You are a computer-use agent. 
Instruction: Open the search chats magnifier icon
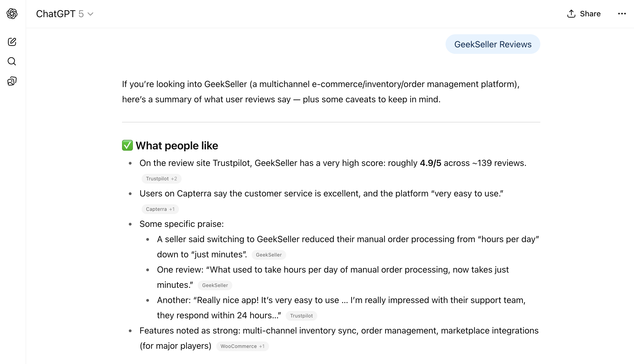(12, 61)
